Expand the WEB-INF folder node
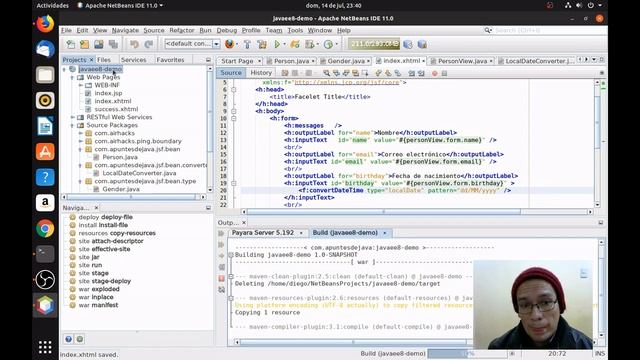The width and height of the screenshot is (640, 360). coord(81,85)
